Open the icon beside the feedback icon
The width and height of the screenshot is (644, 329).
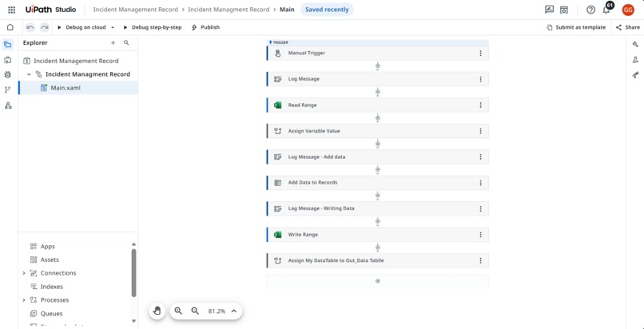(564, 10)
